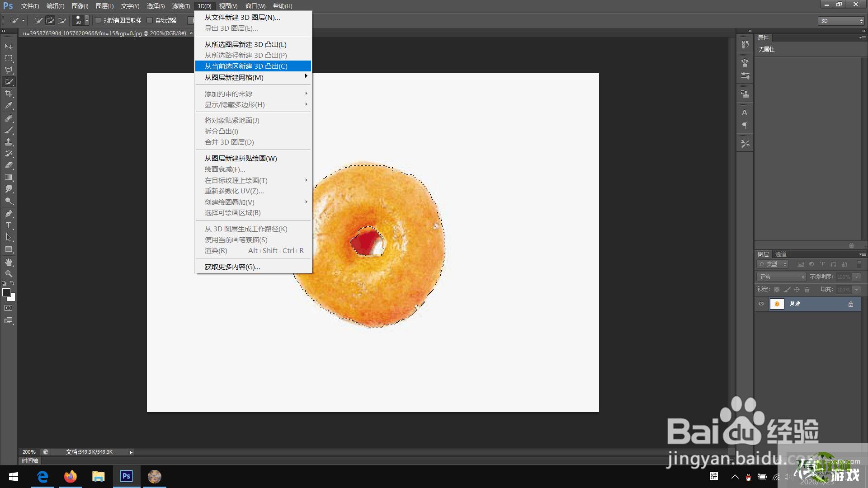Choose 从文件新建 3D 图层(N)...
Viewport: 868px width, 488px height.
click(x=253, y=17)
